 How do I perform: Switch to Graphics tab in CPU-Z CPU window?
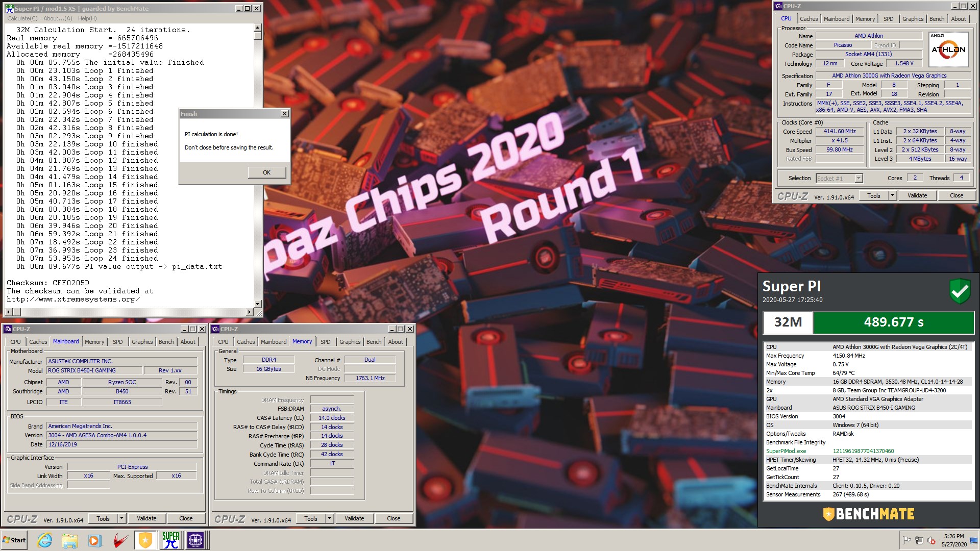coord(913,19)
